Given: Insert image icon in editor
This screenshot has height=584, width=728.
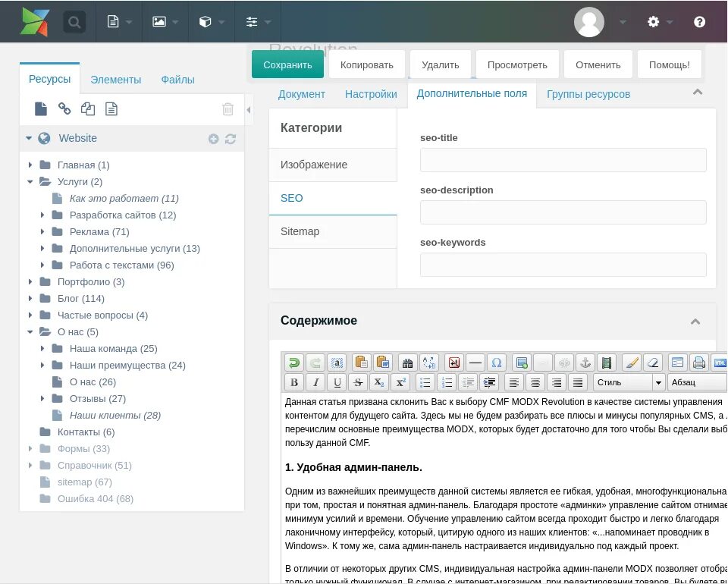Looking at the screenshot, I should pyautogui.click(x=522, y=362).
